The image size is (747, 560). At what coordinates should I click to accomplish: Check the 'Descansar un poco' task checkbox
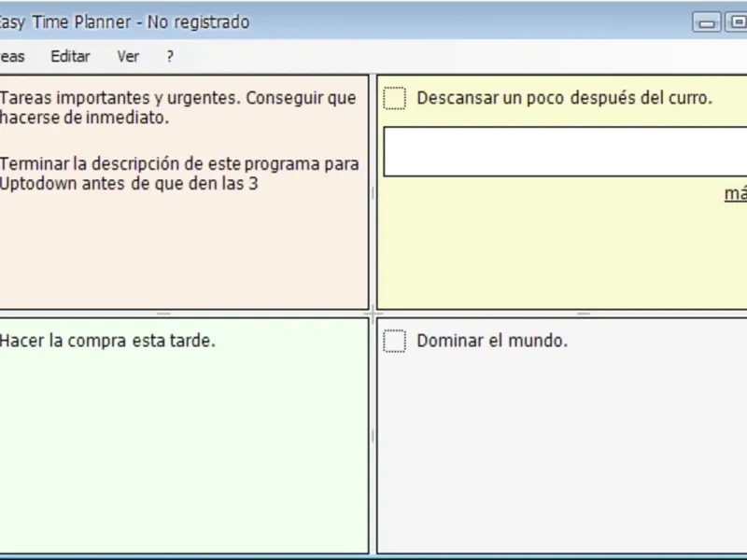click(395, 99)
